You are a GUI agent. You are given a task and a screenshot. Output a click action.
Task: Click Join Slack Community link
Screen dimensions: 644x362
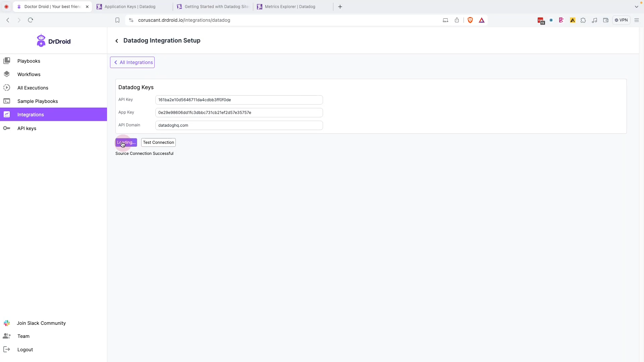(x=41, y=323)
